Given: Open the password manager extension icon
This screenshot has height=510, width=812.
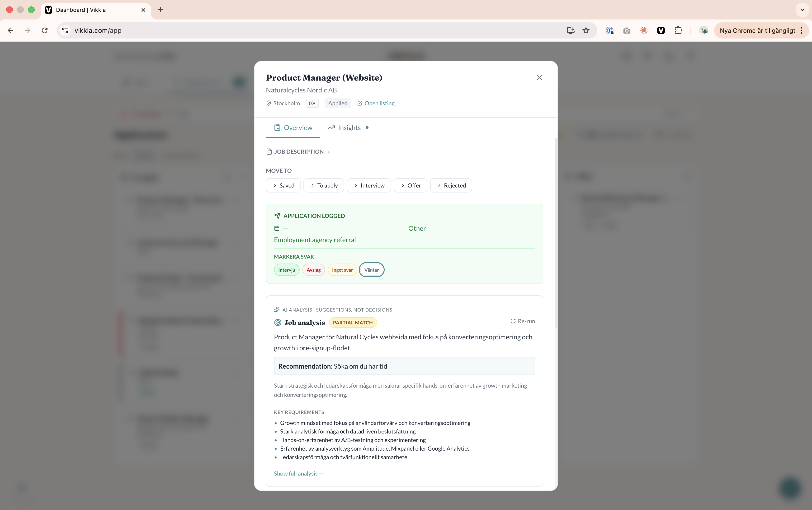Looking at the screenshot, I should tap(609, 30).
